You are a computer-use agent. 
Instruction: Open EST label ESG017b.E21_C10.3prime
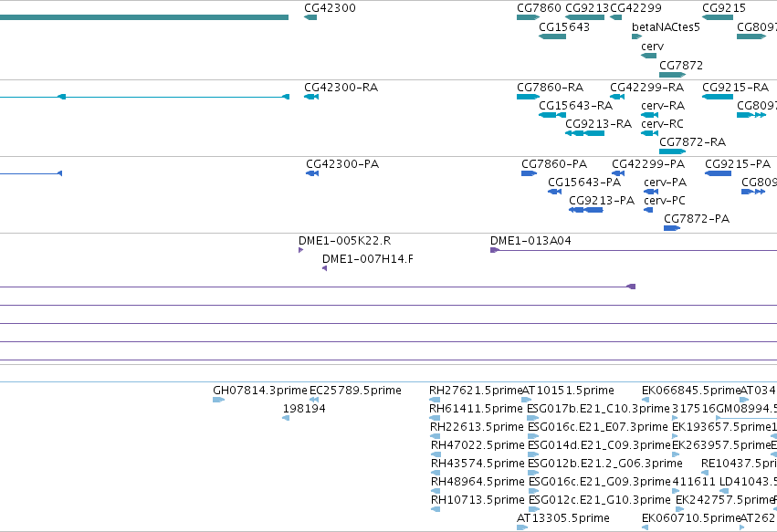(x=598, y=409)
